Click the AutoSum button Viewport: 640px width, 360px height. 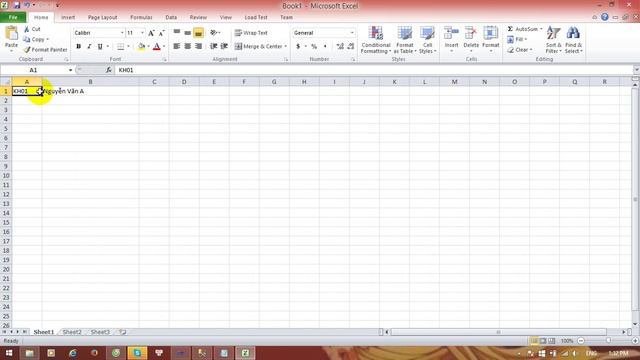524,29
